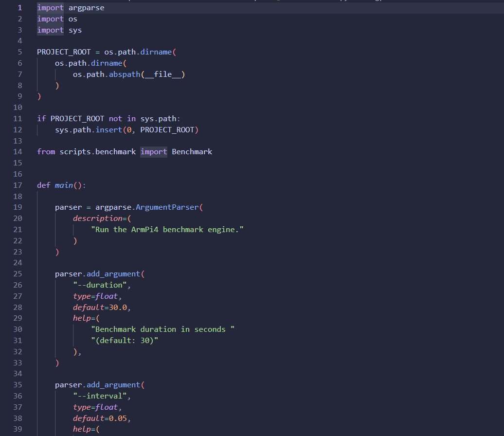This screenshot has height=436, width=504.
Task: Click '__file__' inside abspath parentheses
Action: (163, 74)
